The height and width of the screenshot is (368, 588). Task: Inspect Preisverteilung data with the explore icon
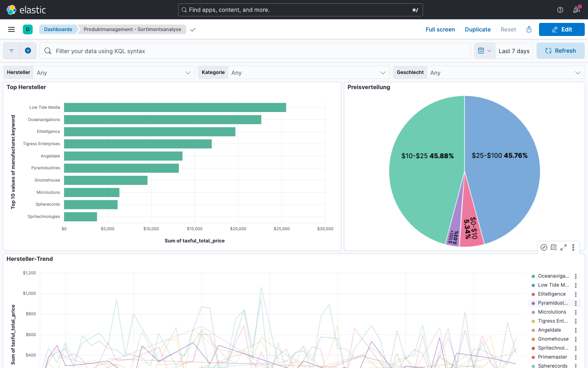[543, 247]
